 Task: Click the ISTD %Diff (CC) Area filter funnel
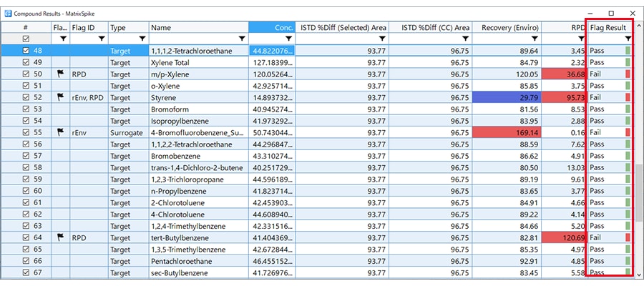click(464, 39)
